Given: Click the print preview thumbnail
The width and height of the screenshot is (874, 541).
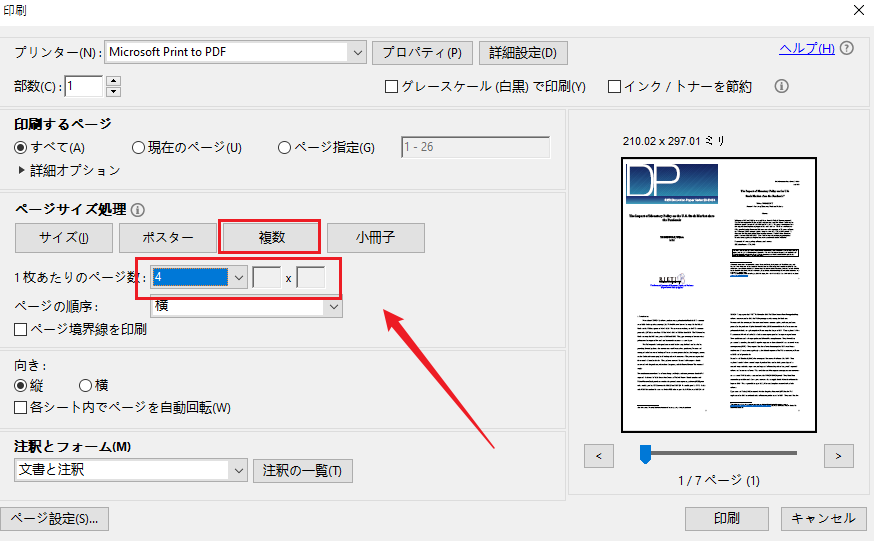Looking at the screenshot, I should pos(719,295).
